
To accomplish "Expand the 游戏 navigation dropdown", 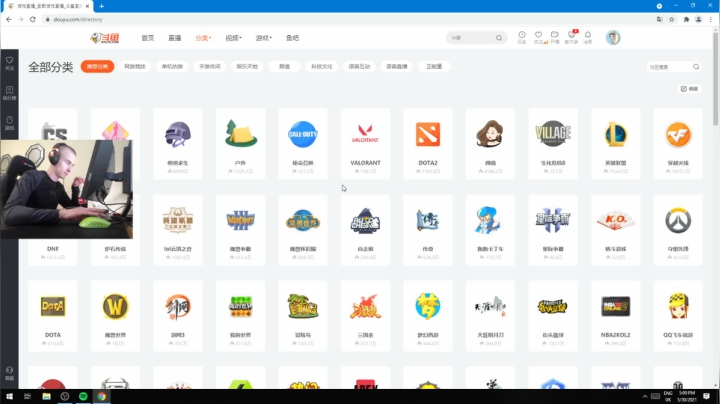I will pyautogui.click(x=264, y=38).
